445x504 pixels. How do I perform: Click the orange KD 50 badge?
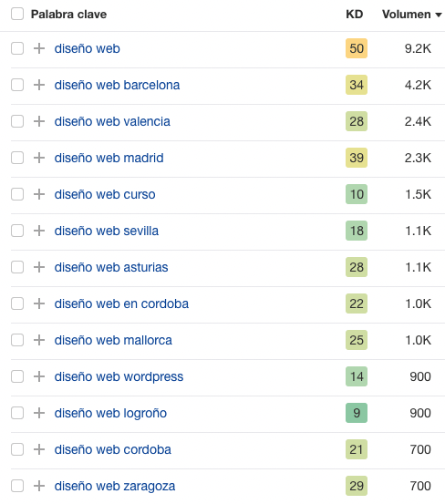357,48
